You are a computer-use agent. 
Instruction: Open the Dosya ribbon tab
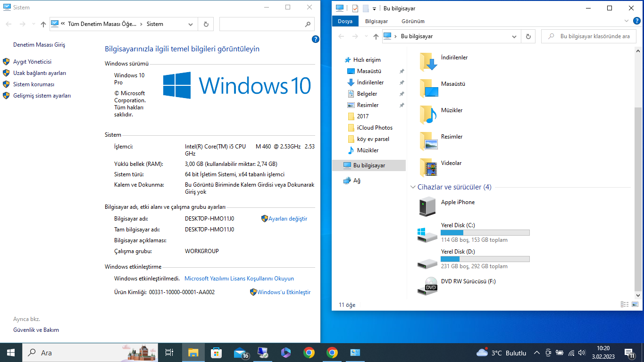(x=345, y=21)
